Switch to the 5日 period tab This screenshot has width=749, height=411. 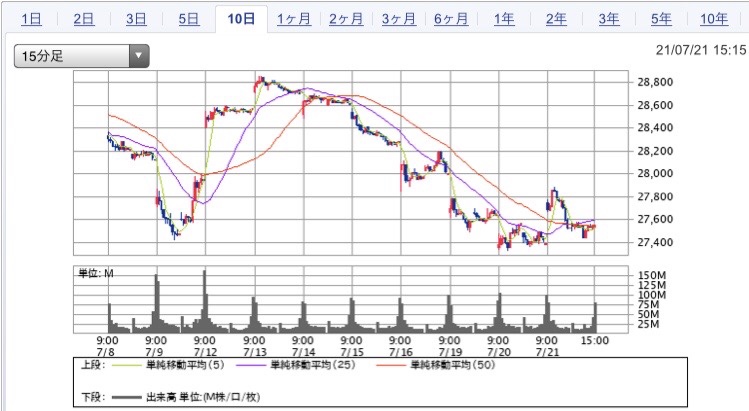pyautogui.click(x=189, y=19)
